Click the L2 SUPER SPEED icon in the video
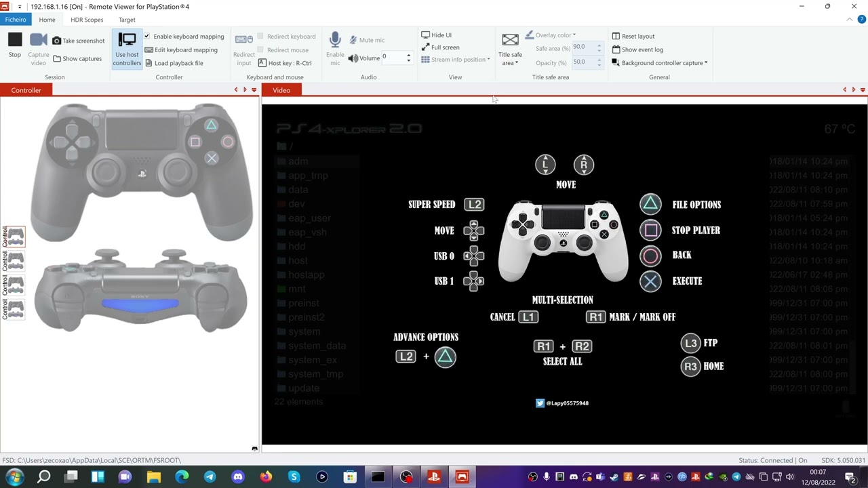The width and height of the screenshot is (868, 488). (474, 204)
